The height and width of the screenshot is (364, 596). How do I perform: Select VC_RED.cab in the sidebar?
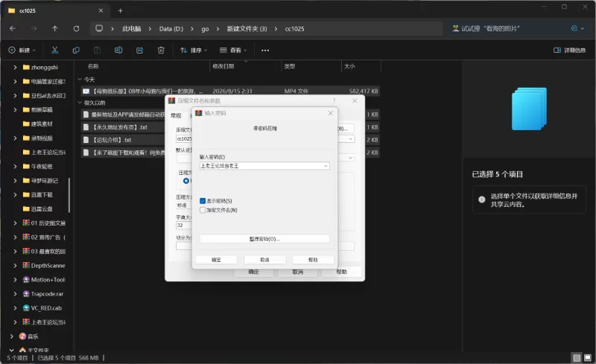point(46,307)
